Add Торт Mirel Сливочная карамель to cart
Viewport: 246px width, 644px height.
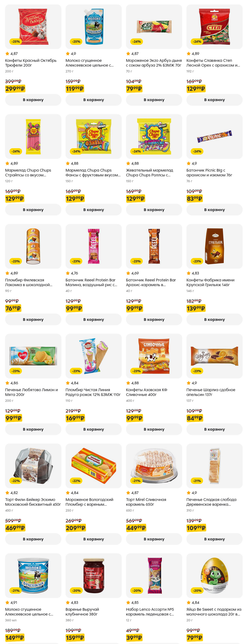(x=154, y=539)
